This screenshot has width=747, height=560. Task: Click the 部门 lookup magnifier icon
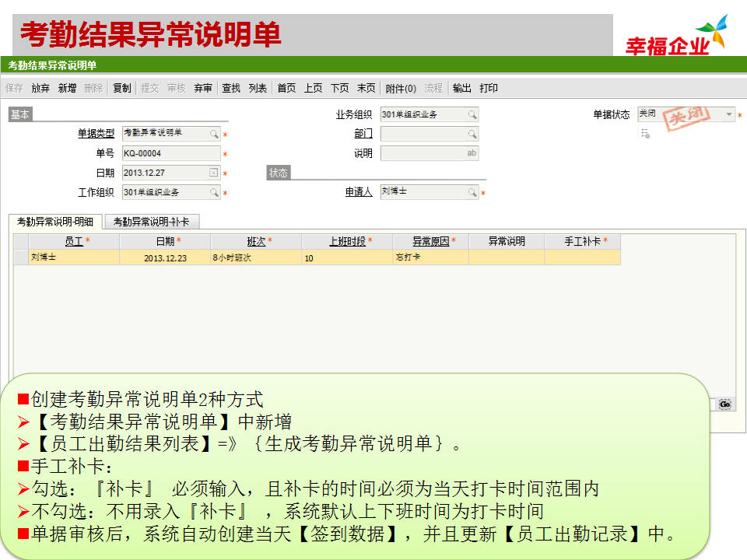[x=472, y=134]
